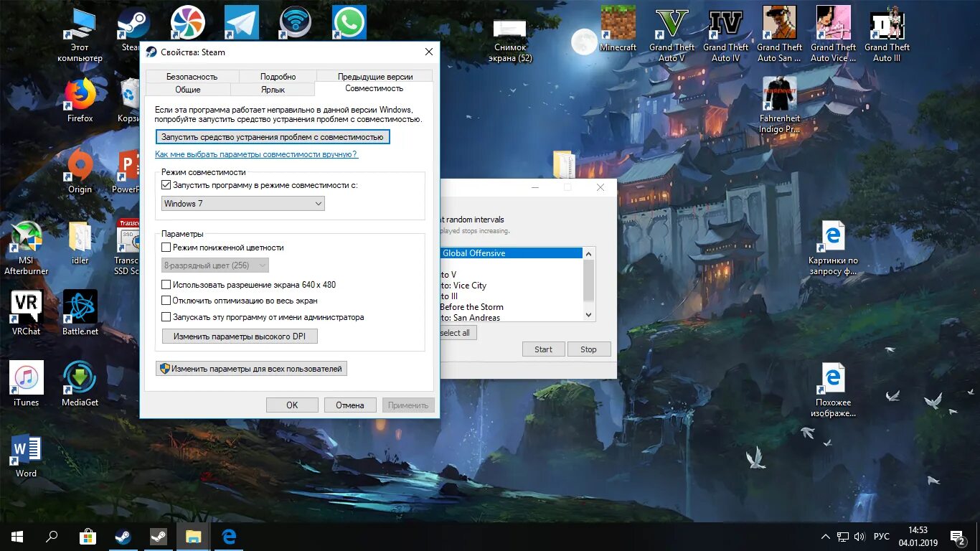
Task: Open 'Как мне выбрать параметры совместимости вручную?' link
Action: tap(256, 154)
